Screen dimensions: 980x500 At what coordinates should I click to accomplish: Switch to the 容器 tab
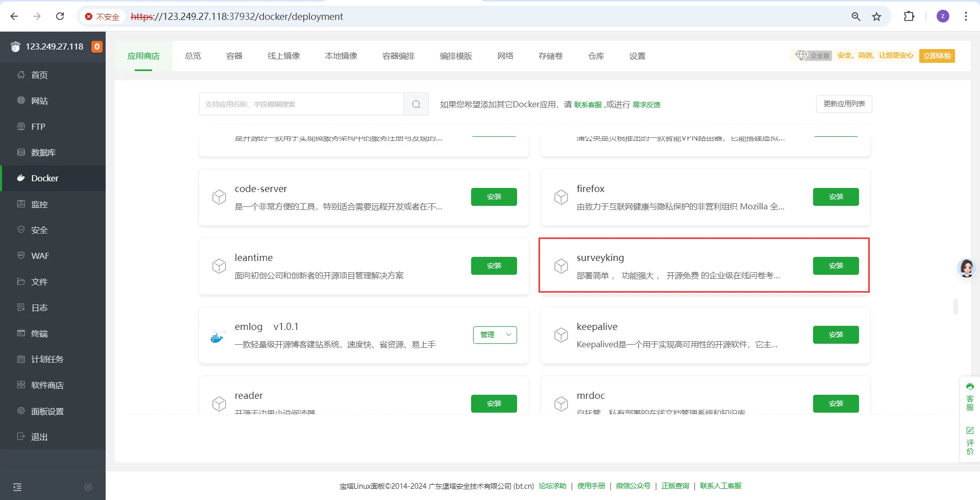coord(234,56)
